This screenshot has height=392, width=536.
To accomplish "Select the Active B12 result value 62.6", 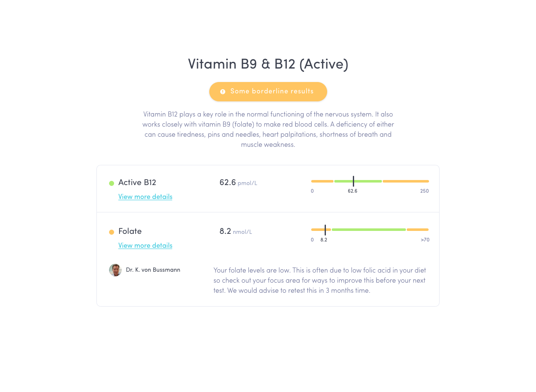I will [x=228, y=182].
